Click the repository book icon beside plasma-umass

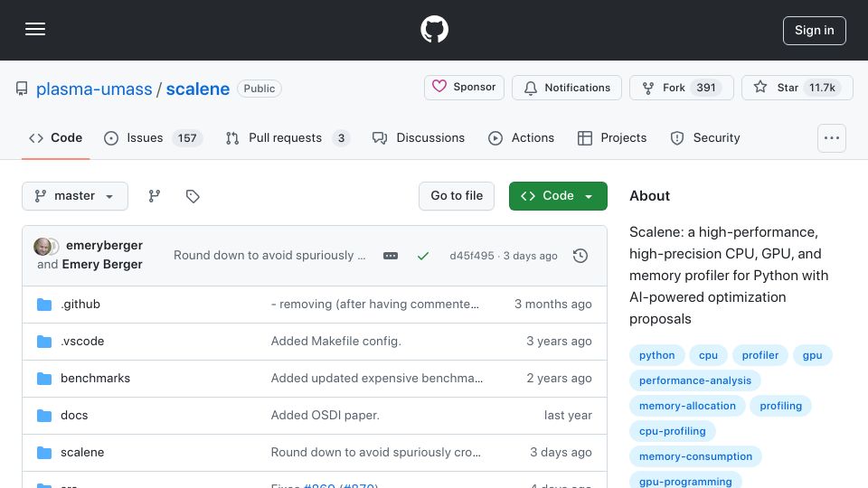22,89
